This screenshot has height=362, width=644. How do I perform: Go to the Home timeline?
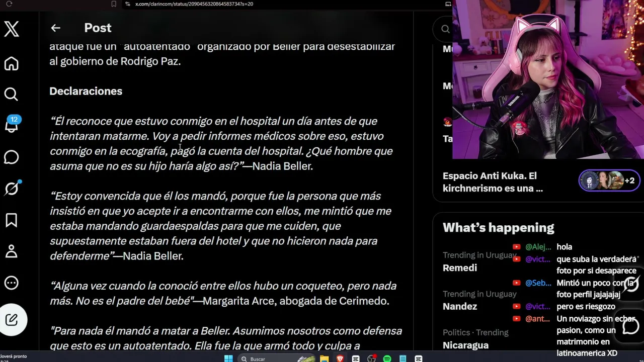[11, 63]
